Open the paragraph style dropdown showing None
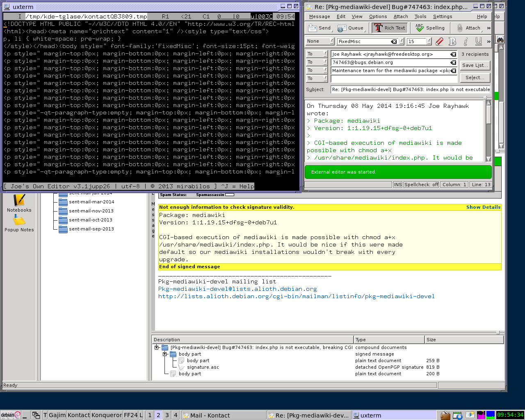Screen dimensions: 525x420 [x=320, y=41]
